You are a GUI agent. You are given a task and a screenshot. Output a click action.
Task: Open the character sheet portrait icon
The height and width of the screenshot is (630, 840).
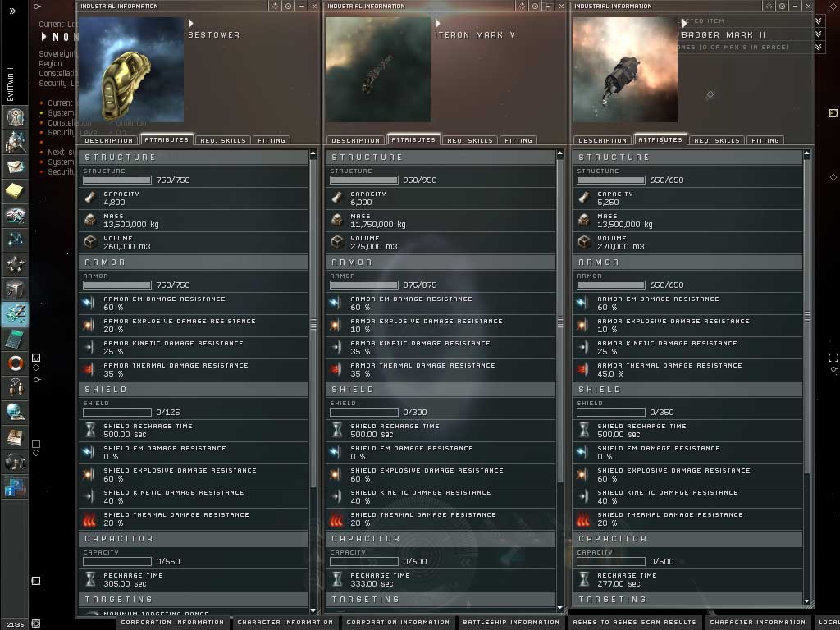(x=15, y=116)
